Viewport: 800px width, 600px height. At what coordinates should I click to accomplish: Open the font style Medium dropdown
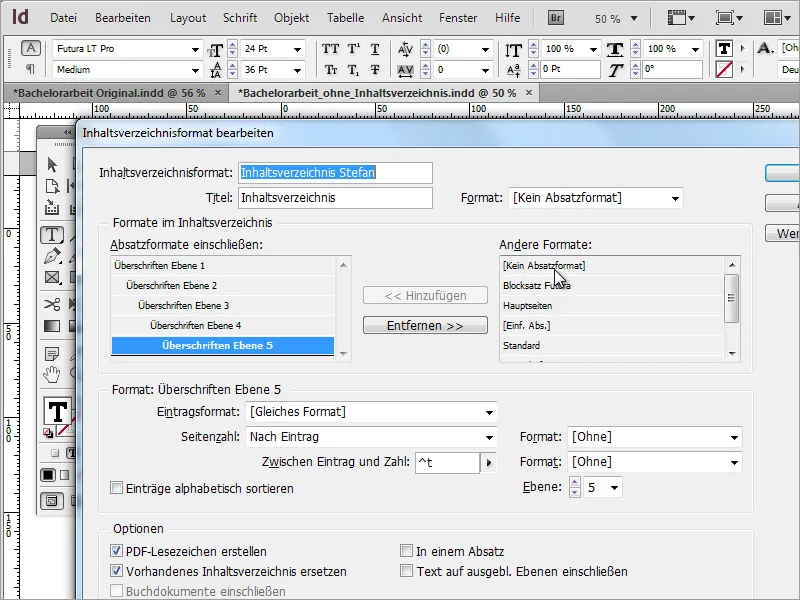pos(195,70)
